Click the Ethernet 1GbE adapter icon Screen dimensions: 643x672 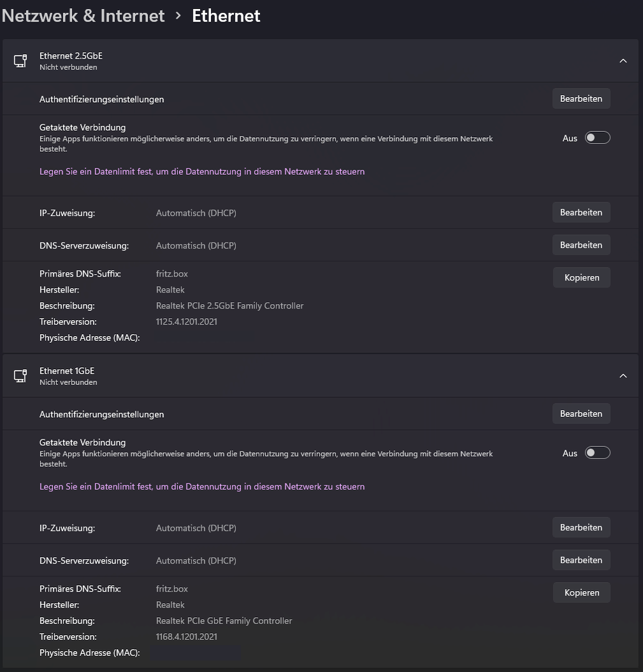(20, 376)
